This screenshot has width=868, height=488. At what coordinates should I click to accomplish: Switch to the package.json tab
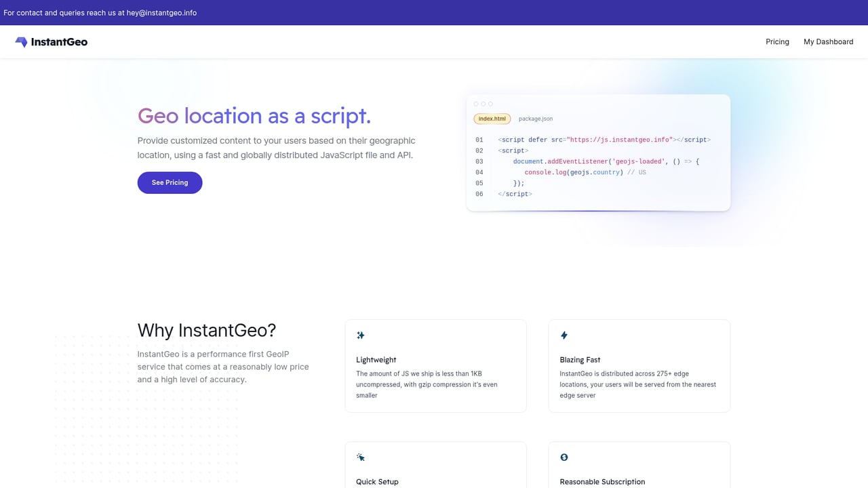click(x=535, y=119)
